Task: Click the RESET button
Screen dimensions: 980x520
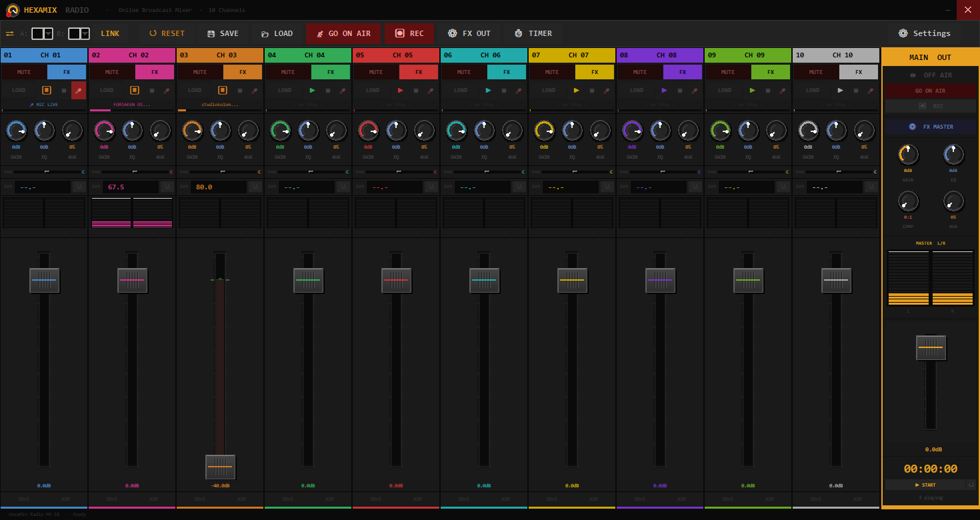Action: 167,33
